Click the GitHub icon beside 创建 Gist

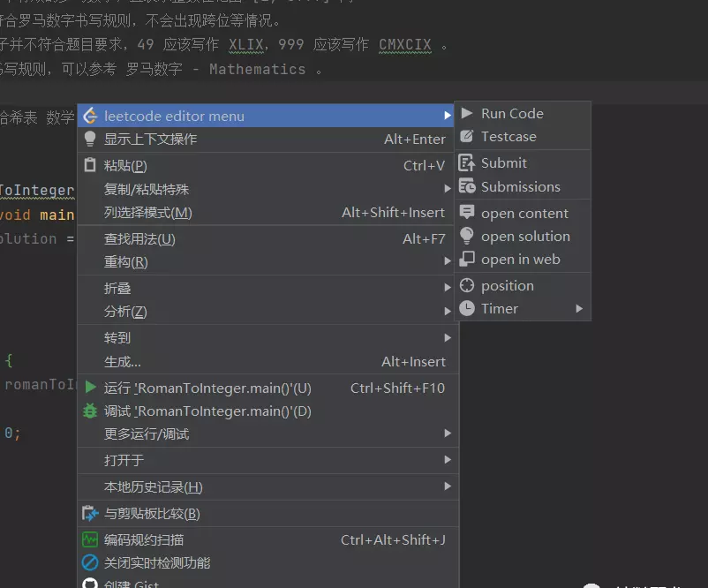(x=90, y=583)
